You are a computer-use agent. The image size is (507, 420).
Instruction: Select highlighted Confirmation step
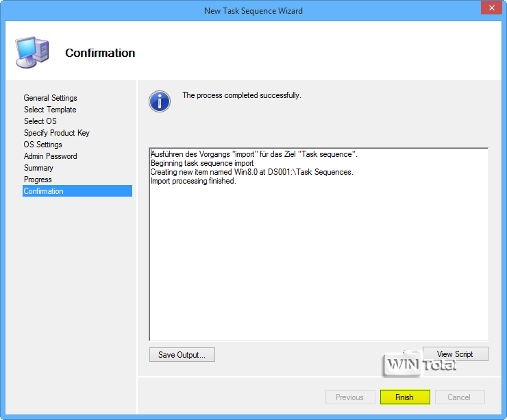click(77, 190)
